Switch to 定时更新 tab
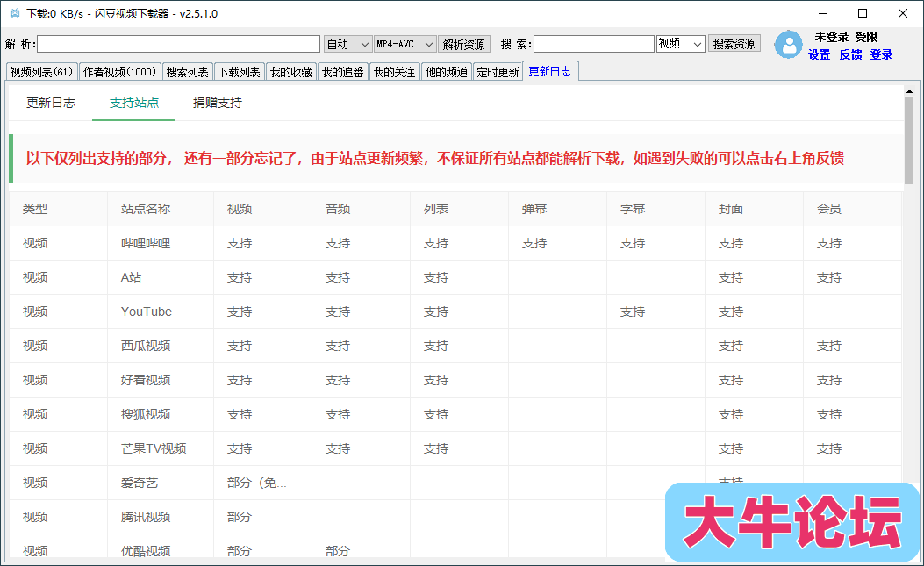 pos(498,72)
